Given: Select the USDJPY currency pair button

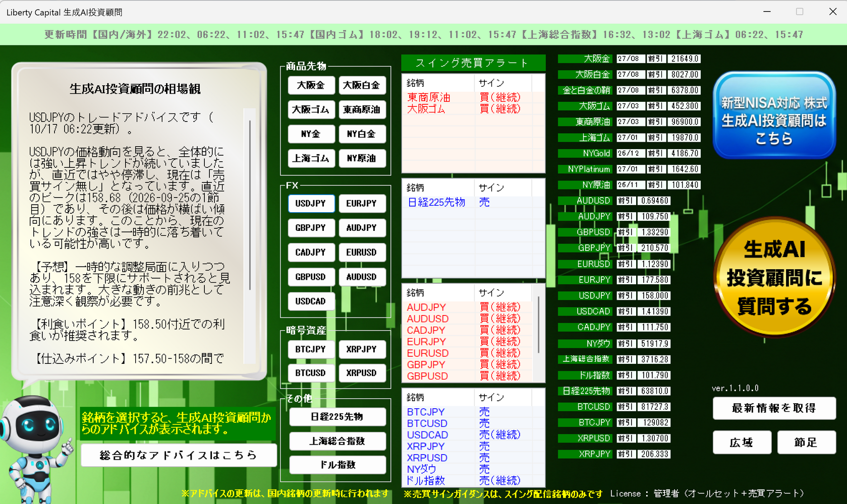Looking at the screenshot, I should coord(311,204).
